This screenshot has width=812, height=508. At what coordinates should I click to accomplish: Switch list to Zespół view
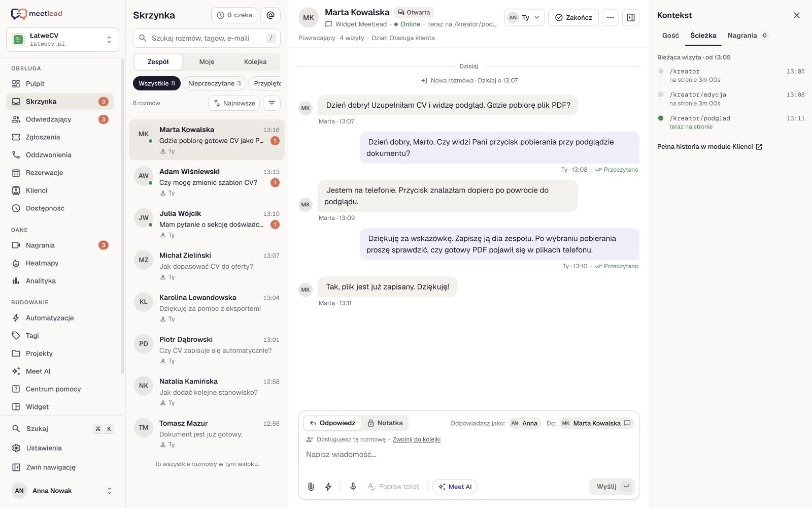coord(158,62)
